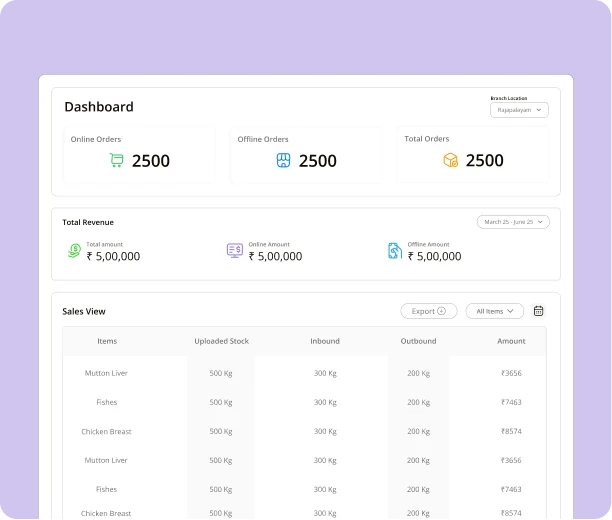
Task: Click the Inbound column header
Action: point(325,341)
